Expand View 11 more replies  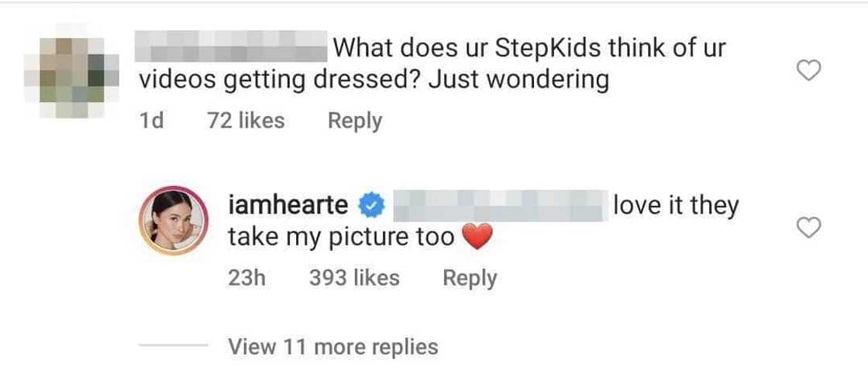pyautogui.click(x=332, y=347)
